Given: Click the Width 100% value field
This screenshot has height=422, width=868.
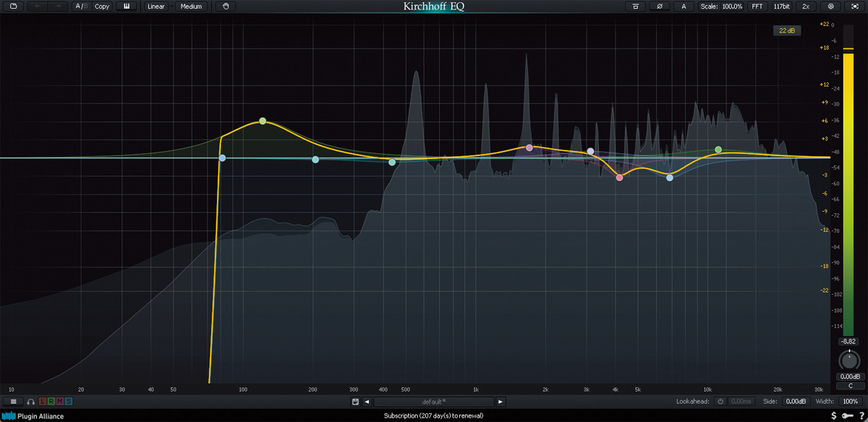Looking at the screenshot, I should pyautogui.click(x=851, y=402).
